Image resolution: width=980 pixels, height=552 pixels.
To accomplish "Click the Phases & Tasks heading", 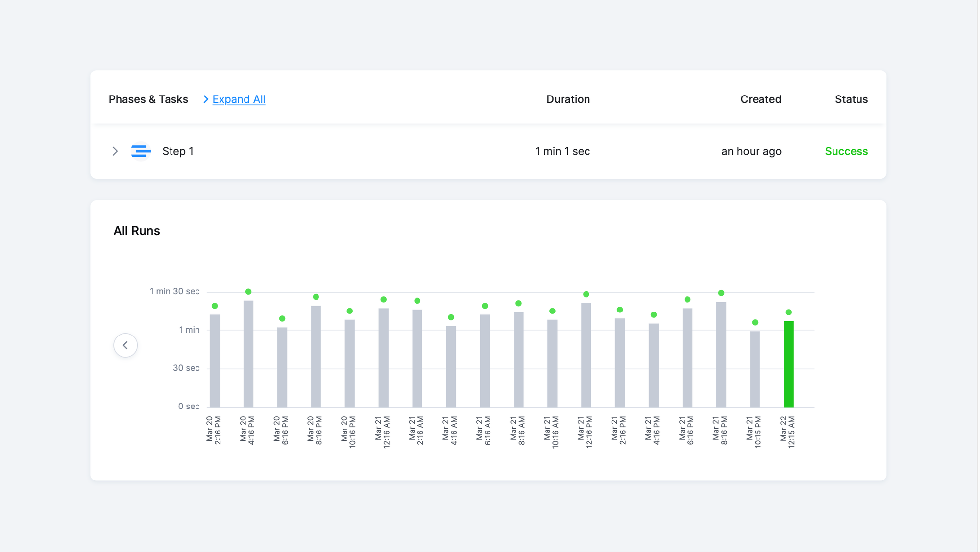I will (148, 99).
